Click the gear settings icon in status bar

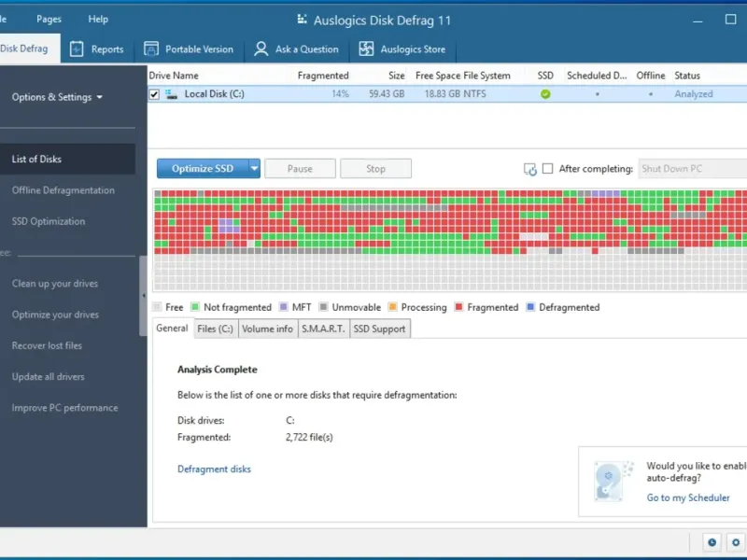pyautogui.click(x=736, y=542)
